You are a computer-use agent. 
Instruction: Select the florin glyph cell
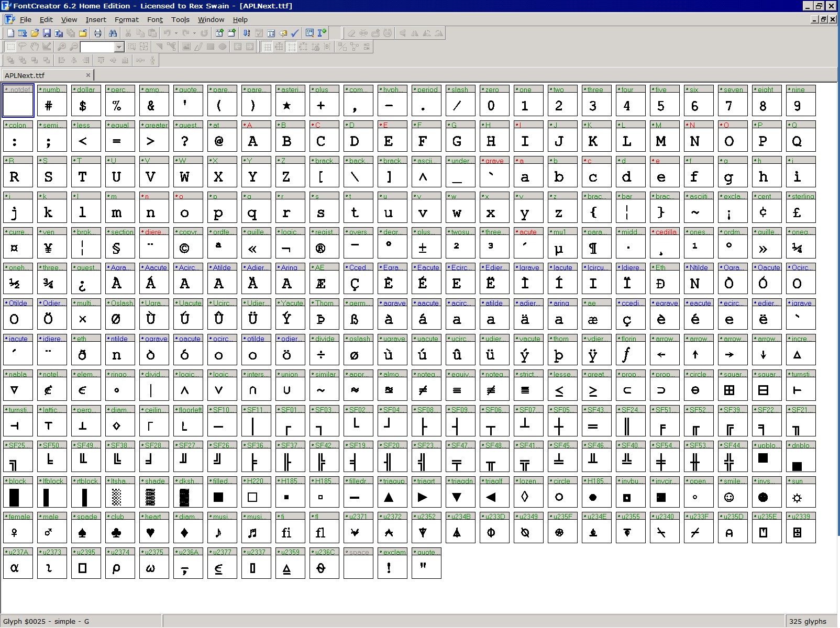click(631, 350)
